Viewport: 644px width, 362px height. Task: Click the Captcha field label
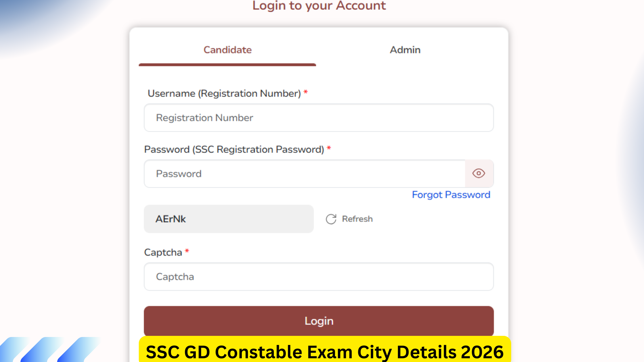(x=163, y=252)
